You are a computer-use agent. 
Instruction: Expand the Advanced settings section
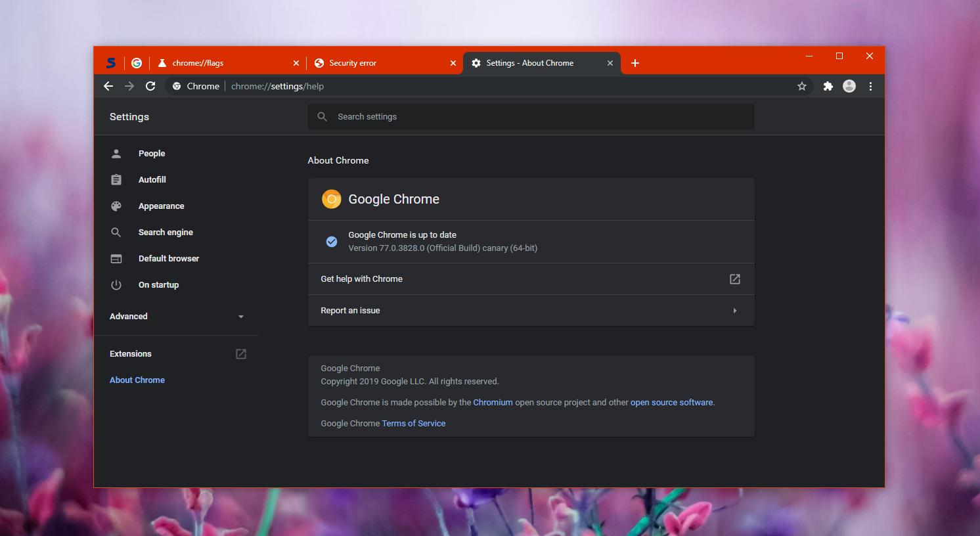coord(176,317)
